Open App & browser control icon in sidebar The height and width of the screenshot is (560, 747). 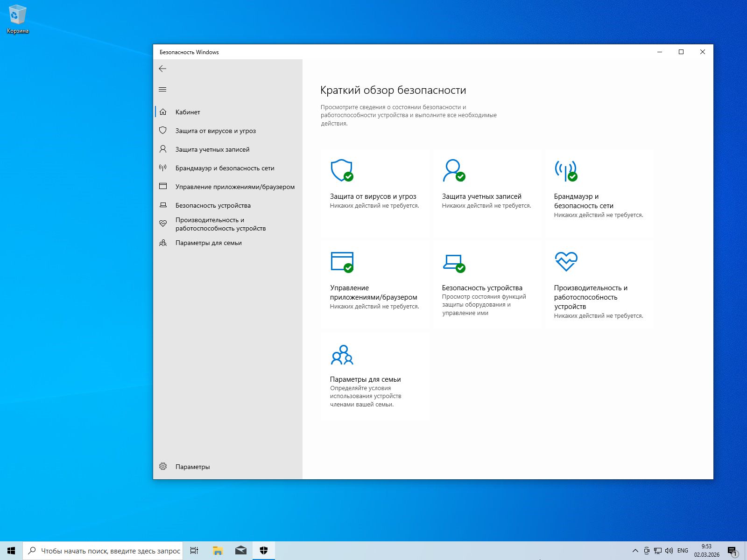point(162,186)
